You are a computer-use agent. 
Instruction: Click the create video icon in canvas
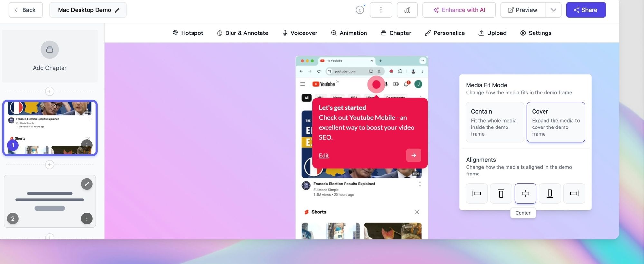pyautogui.click(x=396, y=84)
